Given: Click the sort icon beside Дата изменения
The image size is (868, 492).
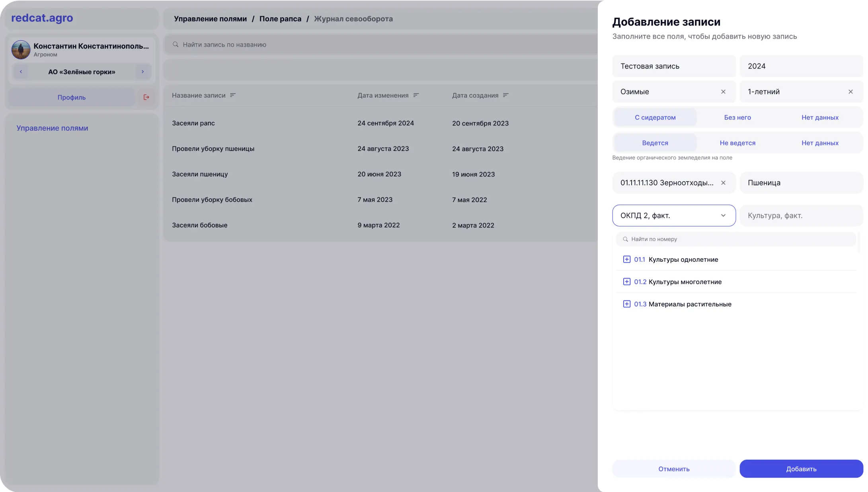Looking at the screenshot, I should click(416, 95).
